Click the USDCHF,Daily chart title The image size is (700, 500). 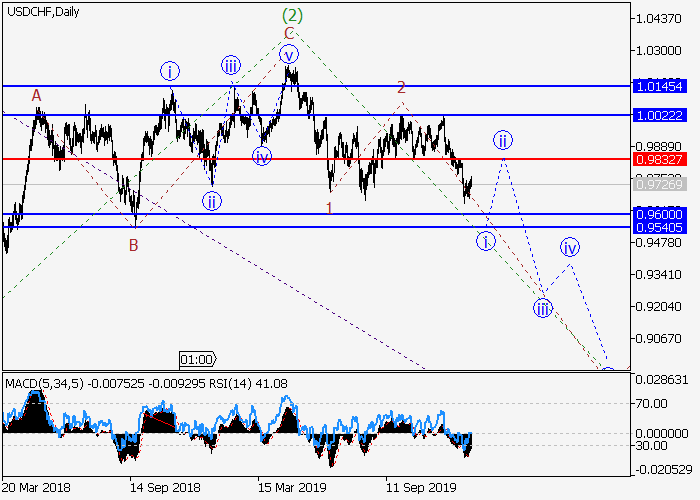pos(43,12)
